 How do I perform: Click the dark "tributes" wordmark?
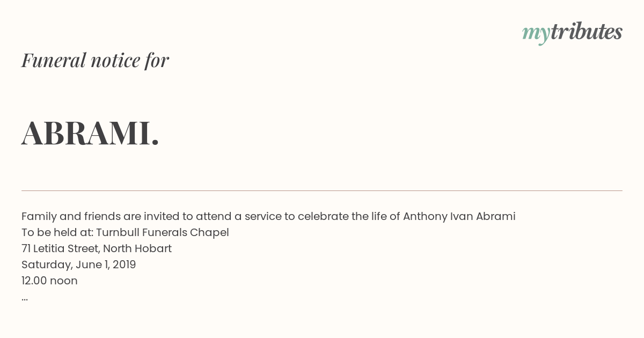(587, 32)
